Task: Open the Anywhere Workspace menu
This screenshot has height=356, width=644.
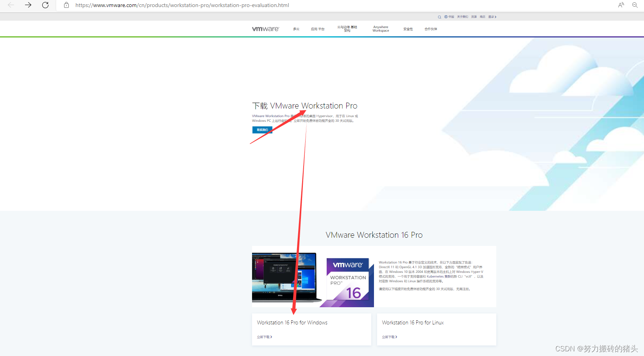Action: pos(381,29)
